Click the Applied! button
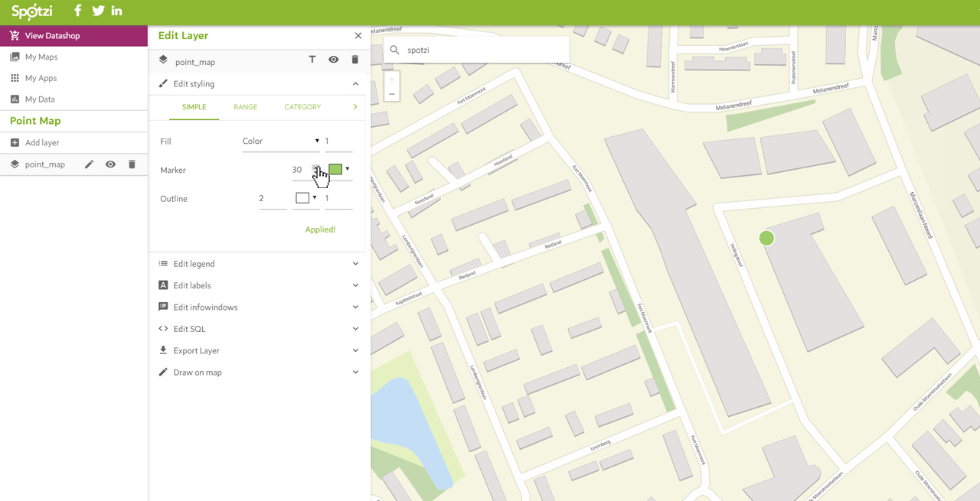Viewport: 980px width, 501px height. [x=320, y=229]
